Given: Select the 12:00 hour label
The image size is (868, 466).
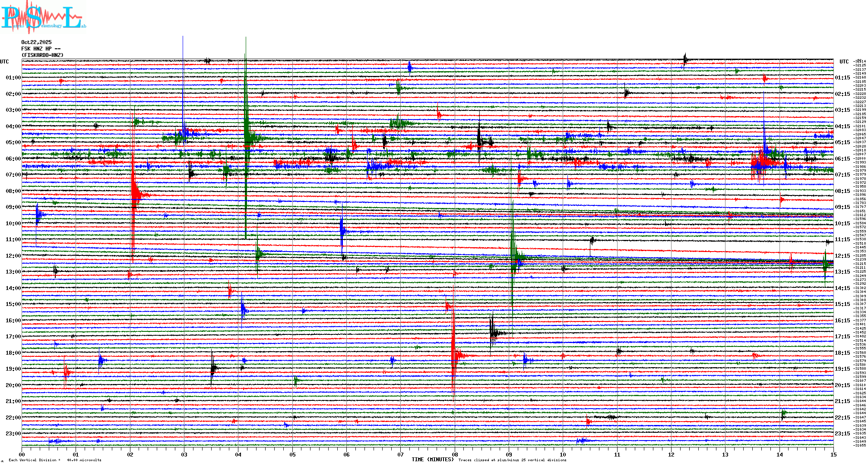Looking at the screenshot, I should (x=13, y=256).
